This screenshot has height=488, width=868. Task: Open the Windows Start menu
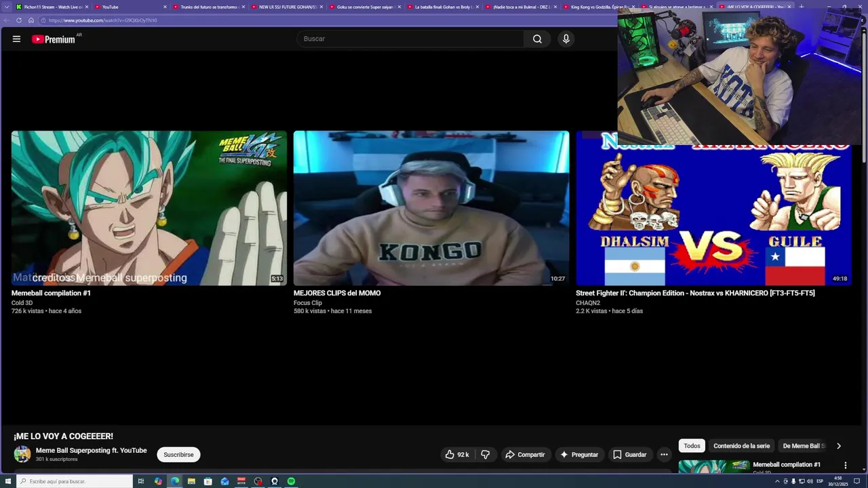coord(8,481)
